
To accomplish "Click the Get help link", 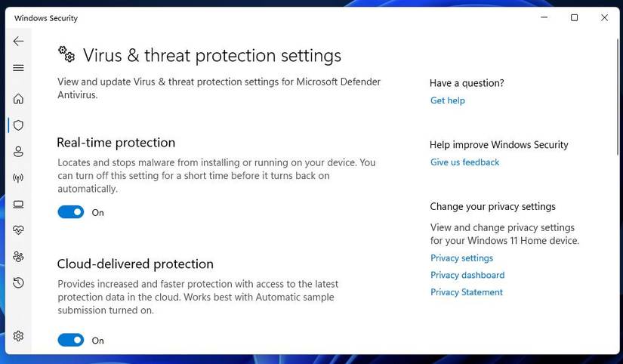I will coord(448,100).
